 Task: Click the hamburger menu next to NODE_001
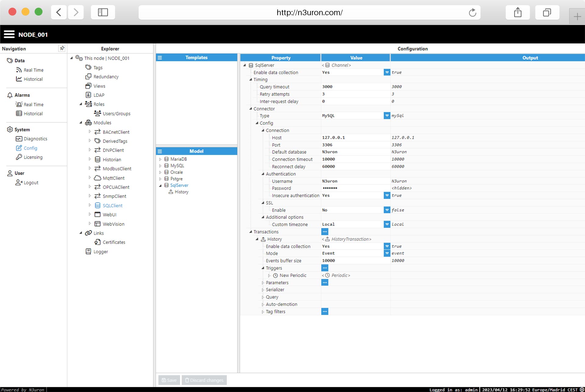point(9,34)
